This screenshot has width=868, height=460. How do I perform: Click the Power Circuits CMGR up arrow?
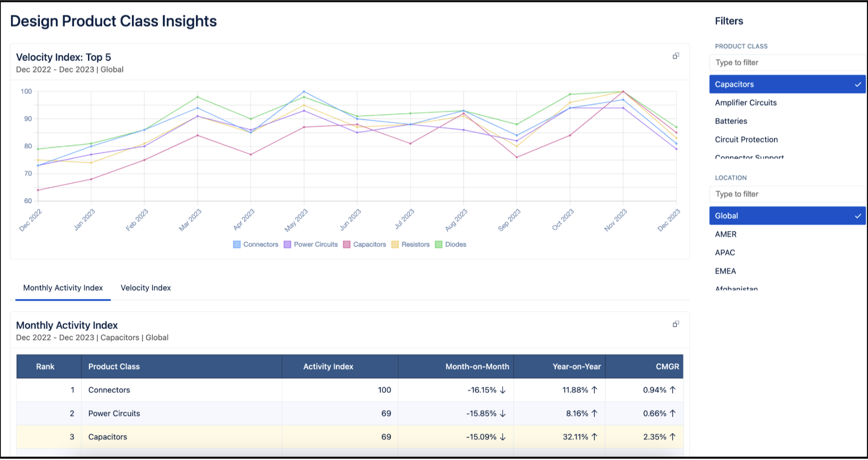click(673, 414)
